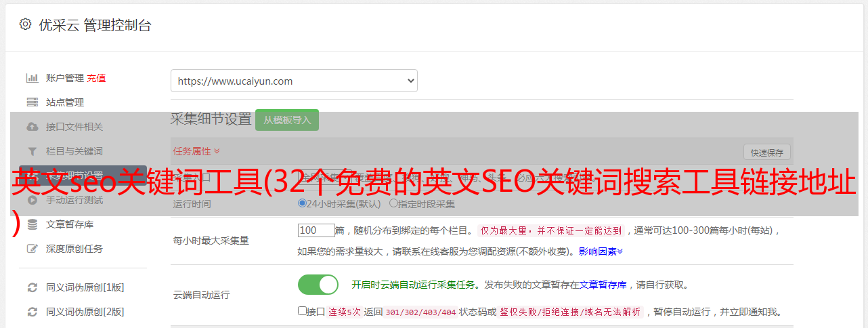Open 文章暂存库 sidebar item
This screenshot has height=328, width=868.
[70, 224]
